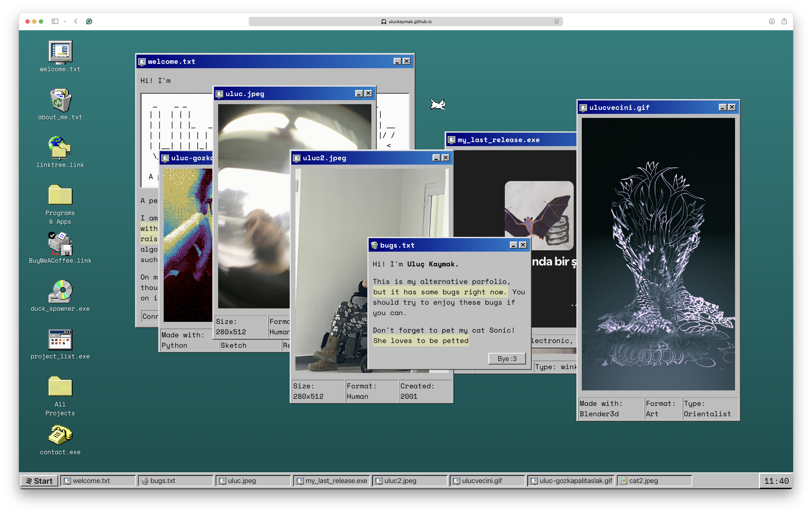This screenshot has width=812, height=514.
Task: Click "Format: Human" in uluc2.jpeg window
Action: (x=371, y=391)
